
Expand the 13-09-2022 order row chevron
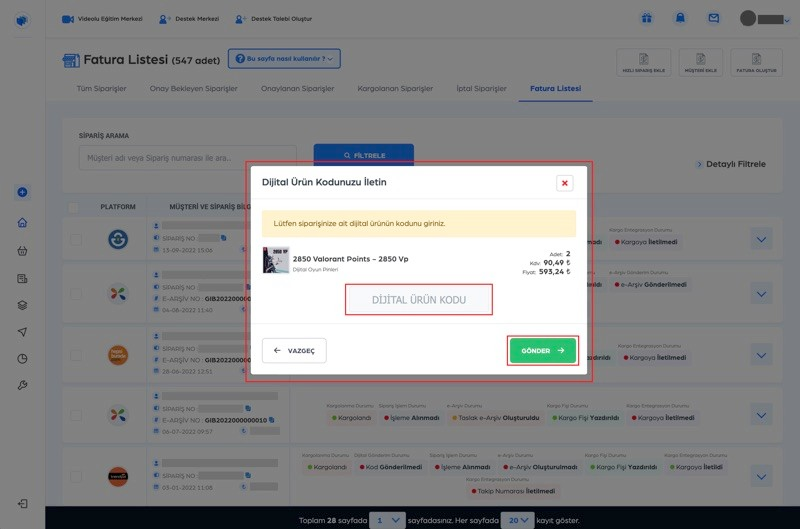coord(761,239)
